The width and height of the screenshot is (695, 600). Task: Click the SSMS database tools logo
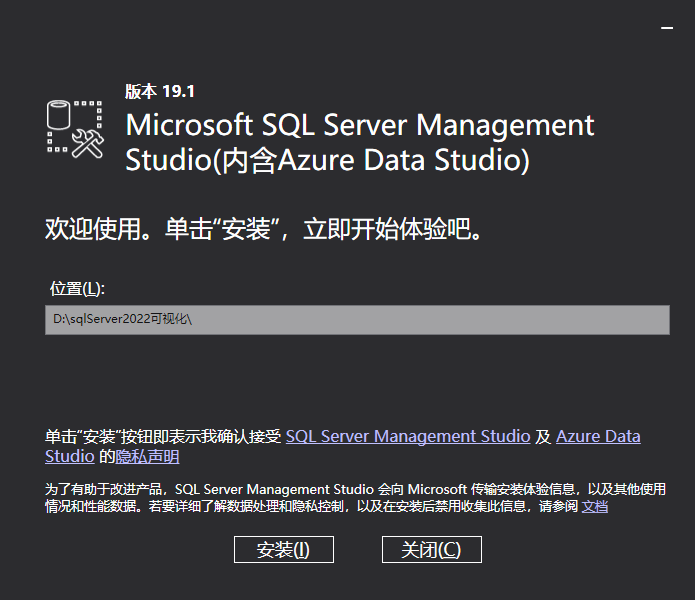coord(75,129)
